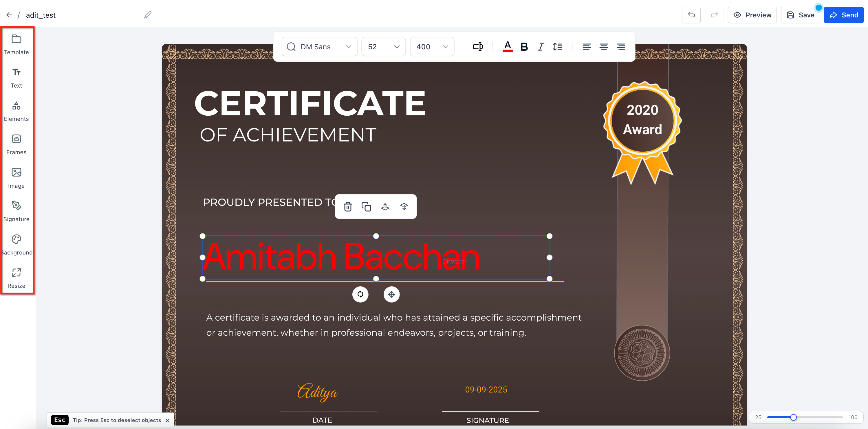This screenshot has width=868, height=429.
Task: Click the rotate handle below name
Action: pyautogui.click(x=360, y=294)
